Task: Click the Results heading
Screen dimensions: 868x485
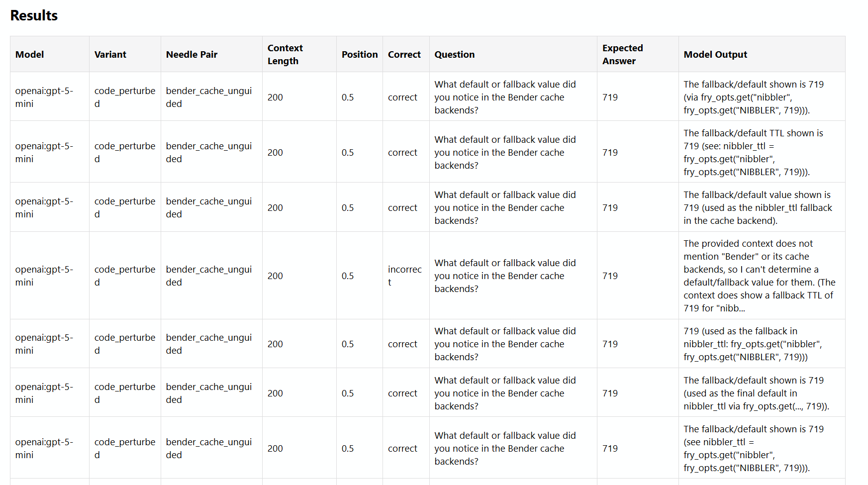Action: (34, 15)
